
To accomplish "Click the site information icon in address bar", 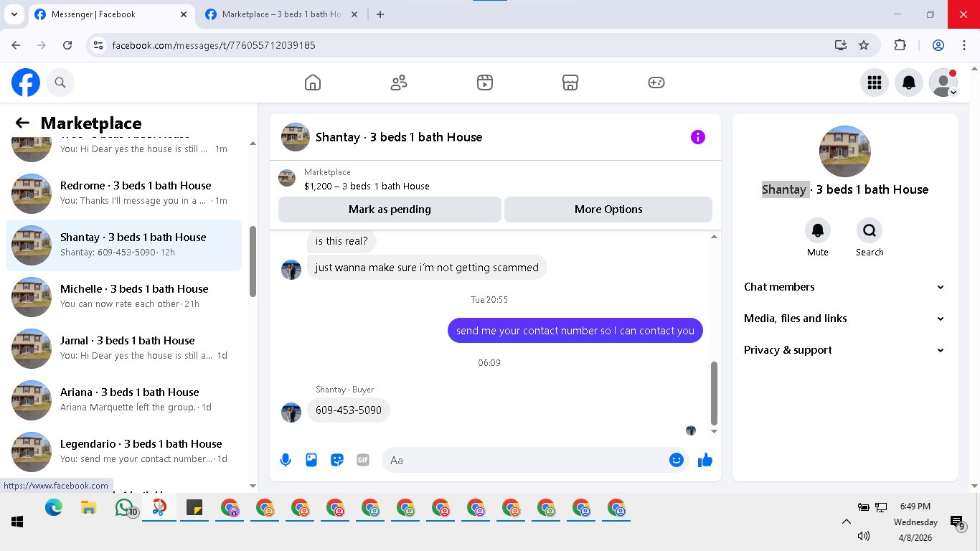I will (x=99, y=45).
